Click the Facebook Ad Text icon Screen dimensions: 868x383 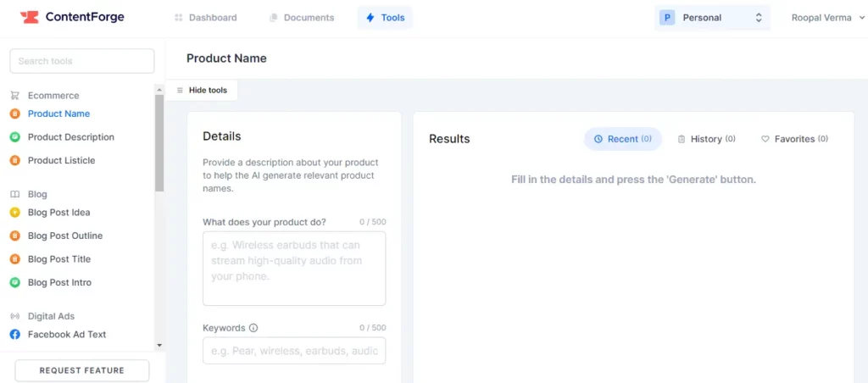pyautogui.click(x=14, y=335)
